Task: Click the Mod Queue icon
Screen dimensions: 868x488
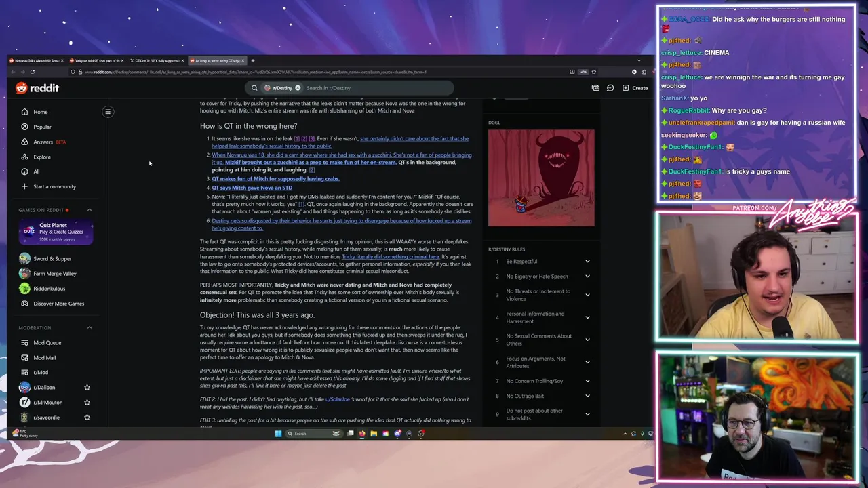Action: point(24,343)
